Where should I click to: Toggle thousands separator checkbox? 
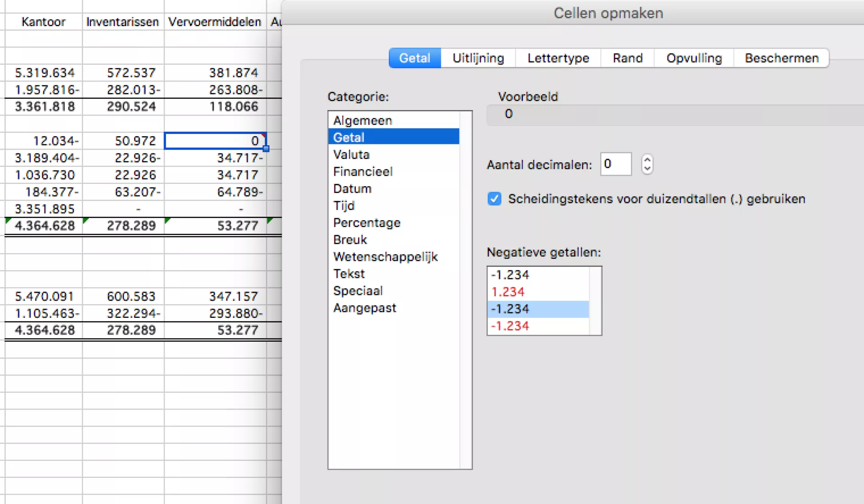point(494,199)
